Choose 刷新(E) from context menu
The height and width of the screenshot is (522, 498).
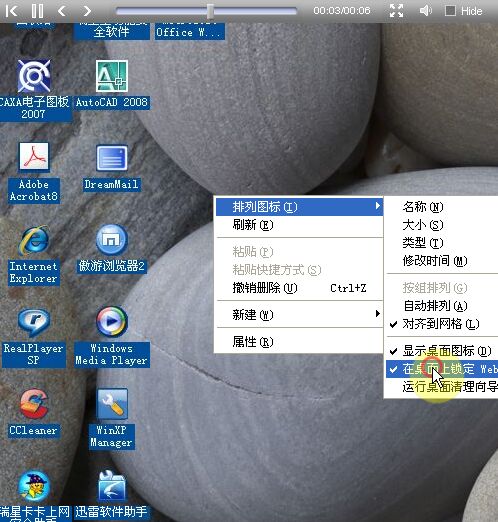tap(299, 225)
